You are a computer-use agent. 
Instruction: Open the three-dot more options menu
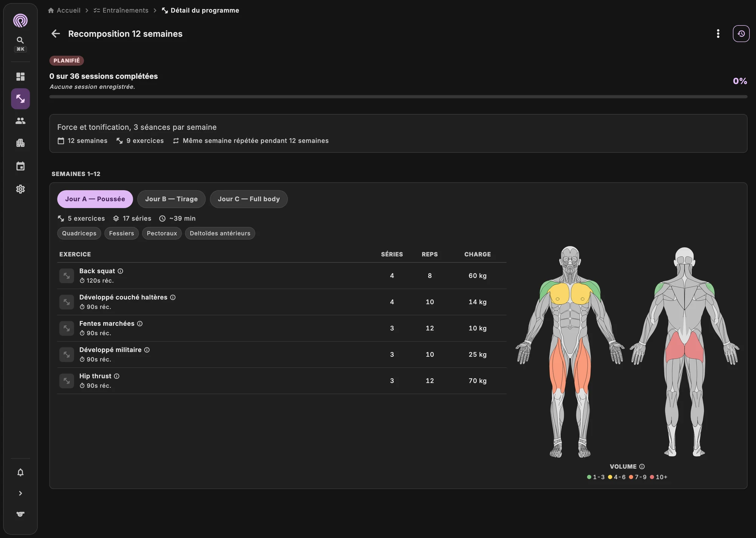click(x=718, y=34)
